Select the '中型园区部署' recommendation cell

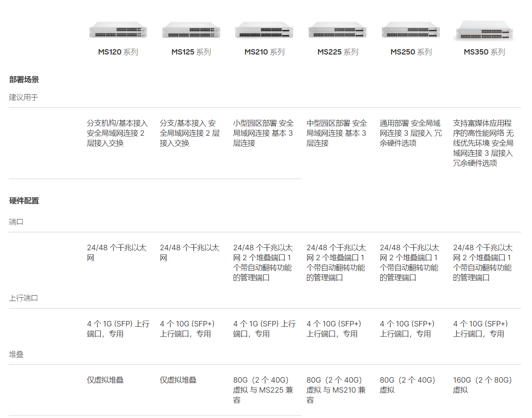point(337,133)
